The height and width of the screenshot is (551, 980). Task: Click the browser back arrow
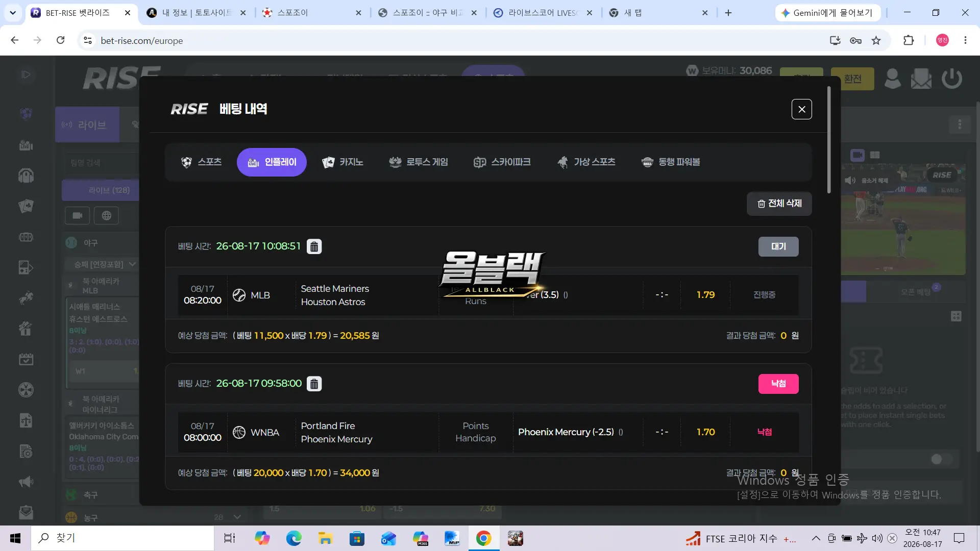tap(15, 40)
